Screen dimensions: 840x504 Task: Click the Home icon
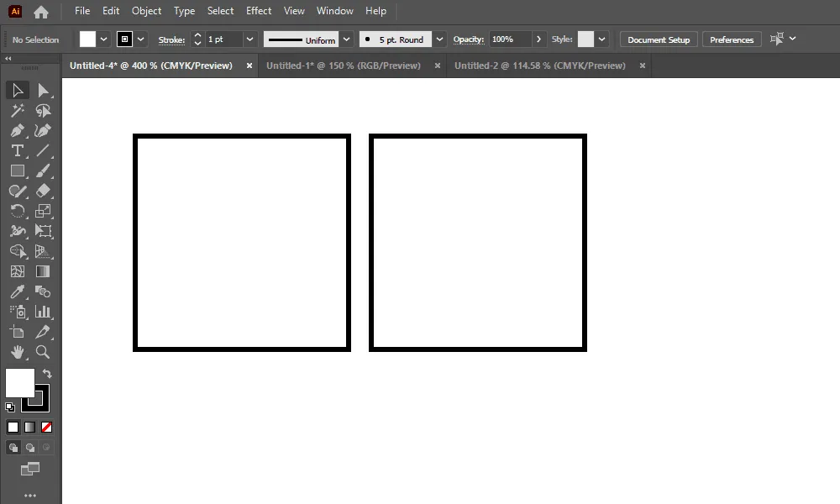coord(40,11)
